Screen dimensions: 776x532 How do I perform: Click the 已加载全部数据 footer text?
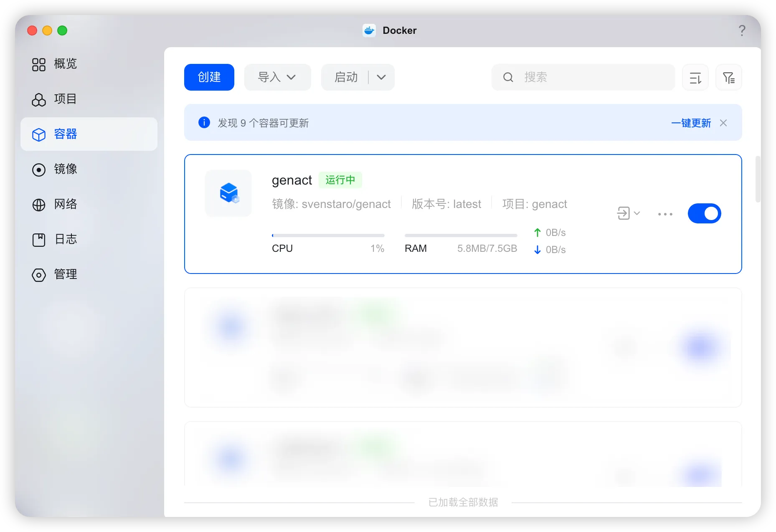pyautogui.click(x=463, y=502)
